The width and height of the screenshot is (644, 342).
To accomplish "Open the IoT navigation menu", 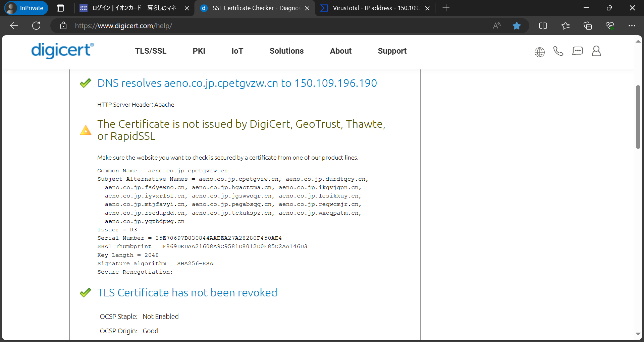I will [237, 51].
